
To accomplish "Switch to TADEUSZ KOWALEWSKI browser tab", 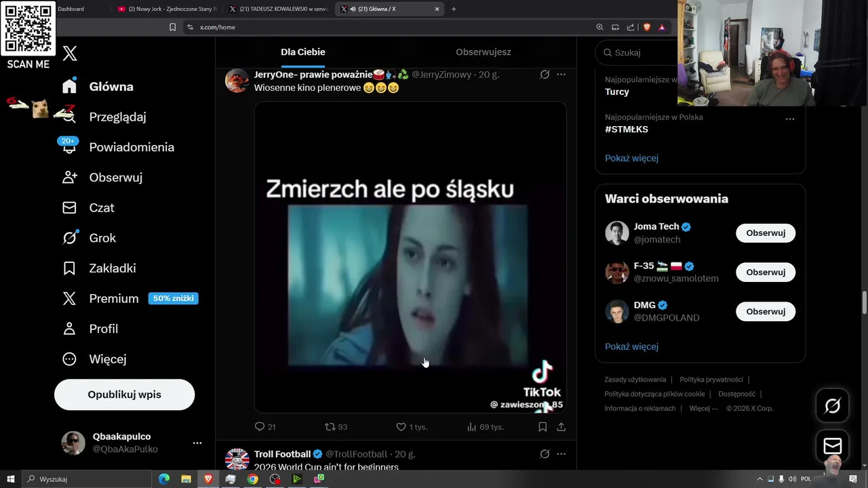I will [x=279, y=9].
